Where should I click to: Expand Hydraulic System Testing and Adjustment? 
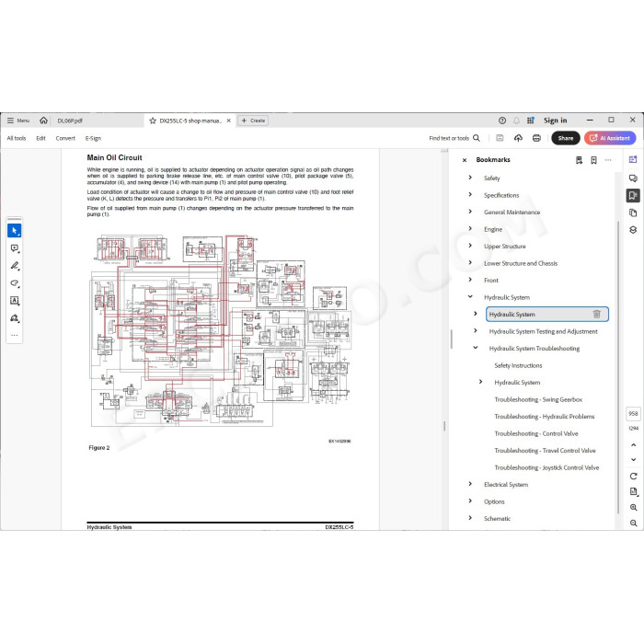(476, 330)
